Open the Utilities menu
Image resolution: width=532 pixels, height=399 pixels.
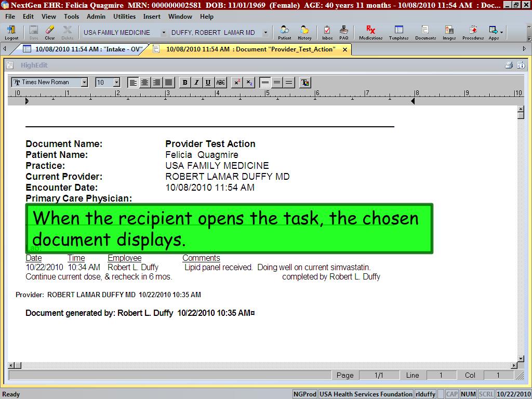tap(124, 17)
